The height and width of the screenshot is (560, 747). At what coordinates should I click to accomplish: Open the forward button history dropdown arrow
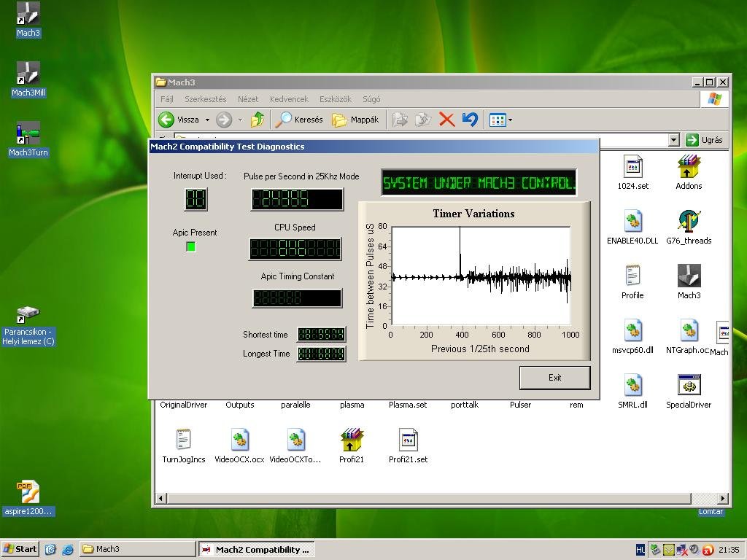[240, 120]
